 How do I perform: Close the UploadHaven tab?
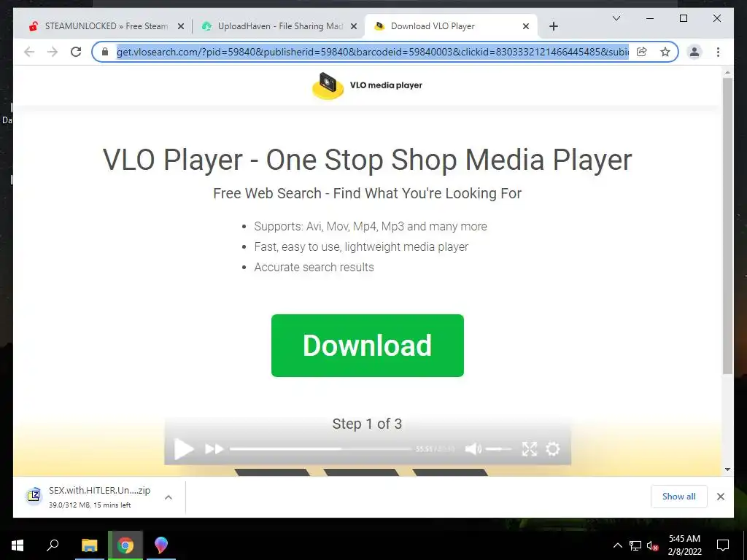[354, 27]
